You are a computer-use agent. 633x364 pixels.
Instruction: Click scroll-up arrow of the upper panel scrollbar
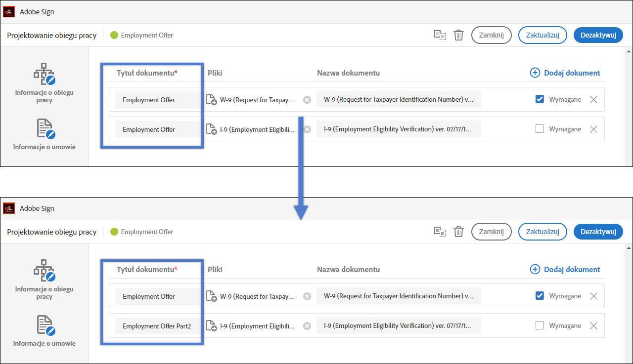(629, 51)
